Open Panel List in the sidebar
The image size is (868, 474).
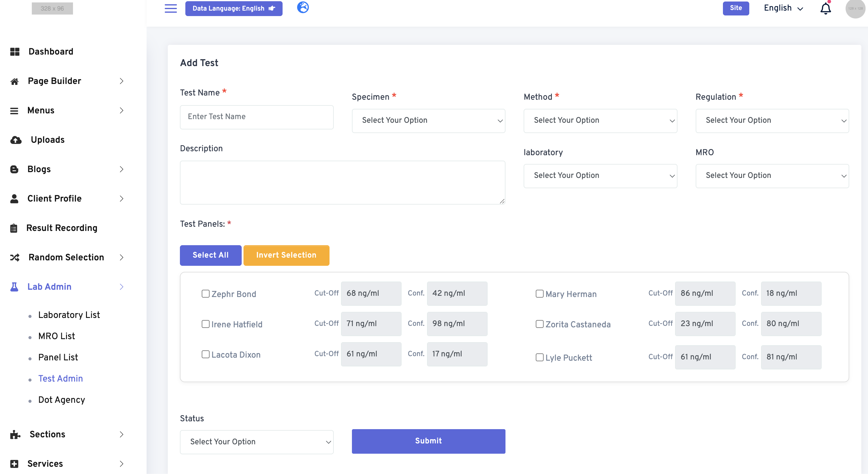[x=58, y=357]
